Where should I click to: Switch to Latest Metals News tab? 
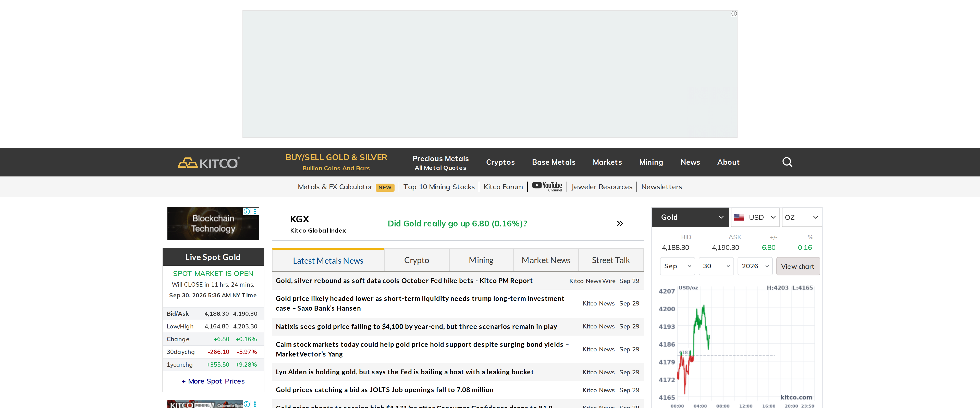[328, 260]
